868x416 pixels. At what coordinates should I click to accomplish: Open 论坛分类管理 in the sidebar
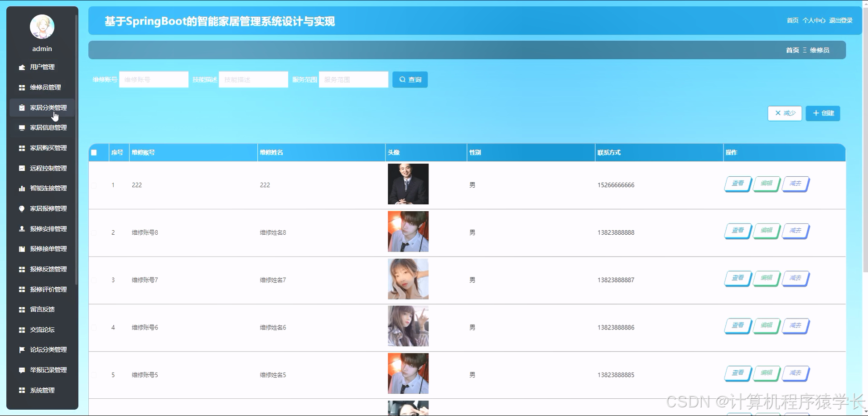pyautogui.click(x=42, y=350)
